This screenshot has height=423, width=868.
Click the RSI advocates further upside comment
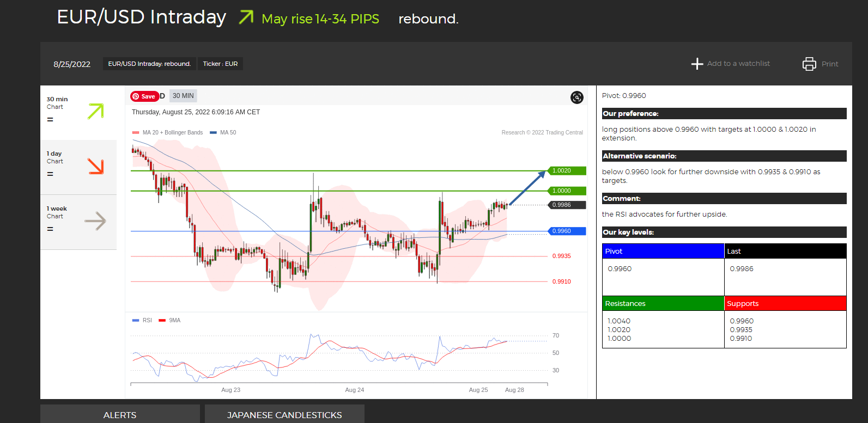point(664,214)
